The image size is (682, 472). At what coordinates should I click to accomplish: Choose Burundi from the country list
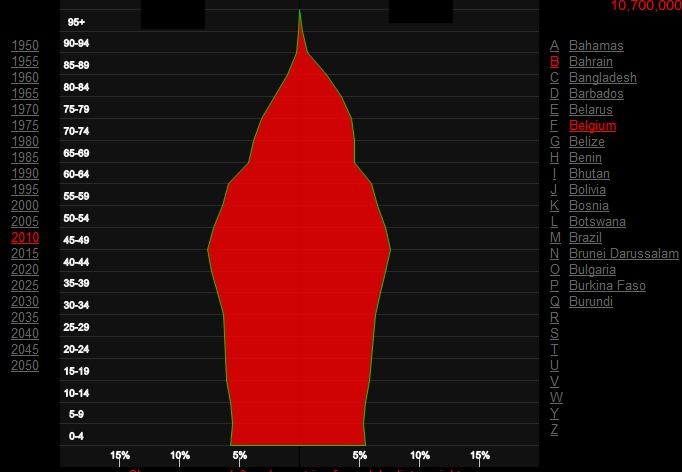pos(591,301)
